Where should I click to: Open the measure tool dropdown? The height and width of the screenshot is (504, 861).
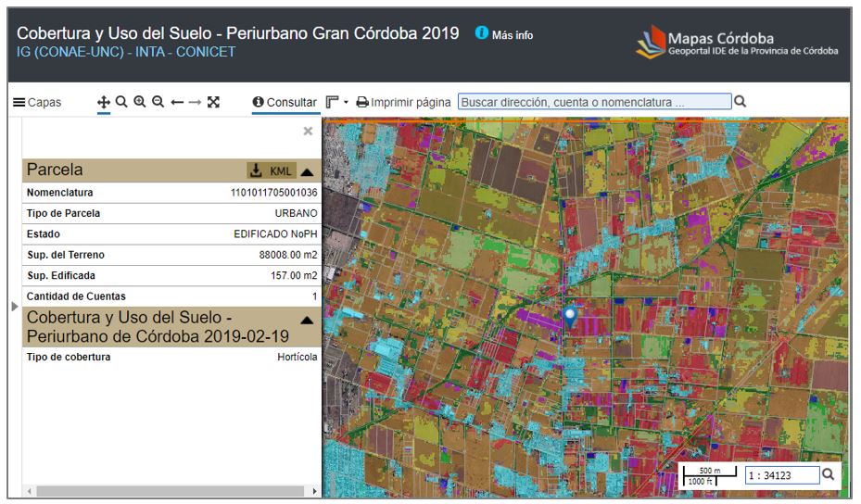pyautogui.click(x=346, y=102)
